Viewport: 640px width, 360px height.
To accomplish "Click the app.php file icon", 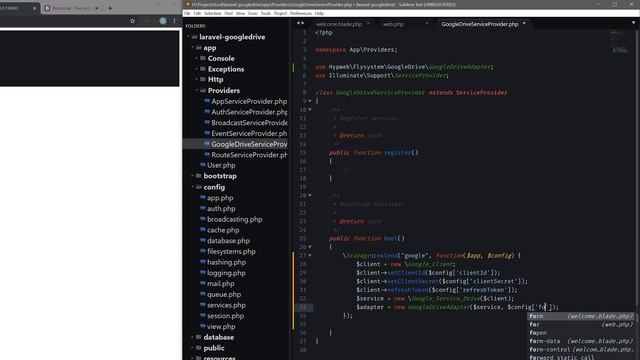I will 203,198.
